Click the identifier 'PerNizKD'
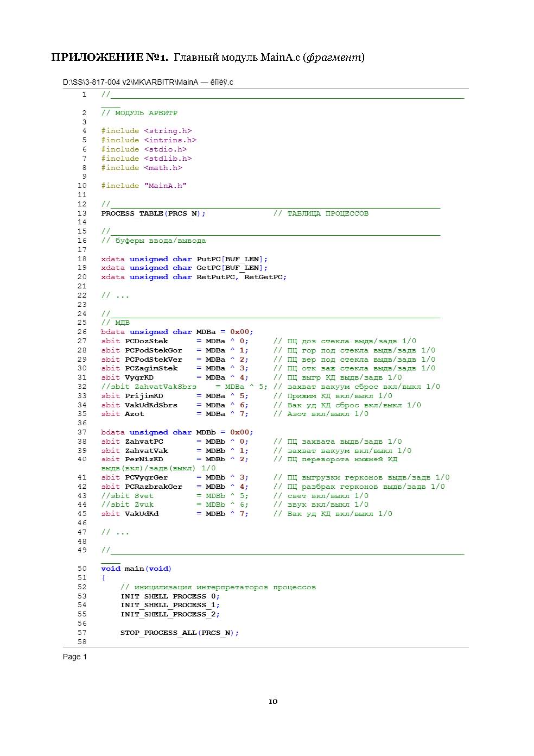Image resolution: width=534 pixels, height=756 pixels. click(x=144, y=459)
